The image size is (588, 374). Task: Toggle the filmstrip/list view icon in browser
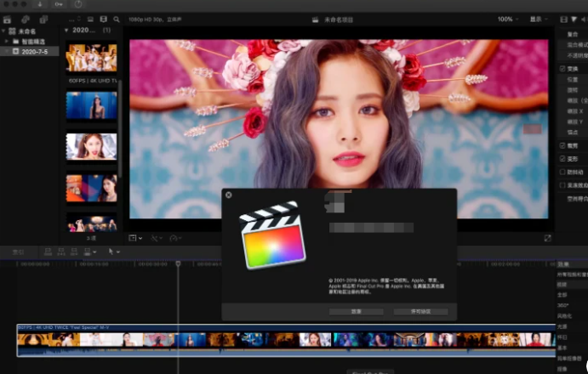coord(104,19)
